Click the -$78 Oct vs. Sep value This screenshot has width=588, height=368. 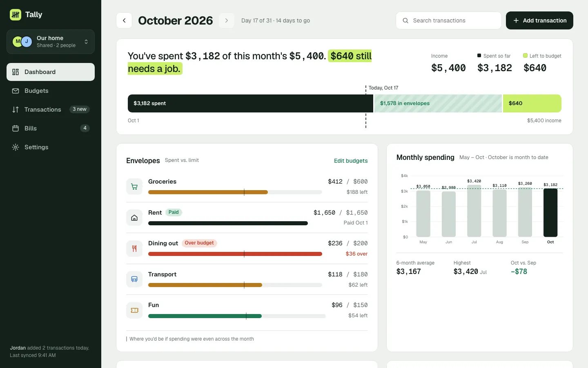coord(519,272)
